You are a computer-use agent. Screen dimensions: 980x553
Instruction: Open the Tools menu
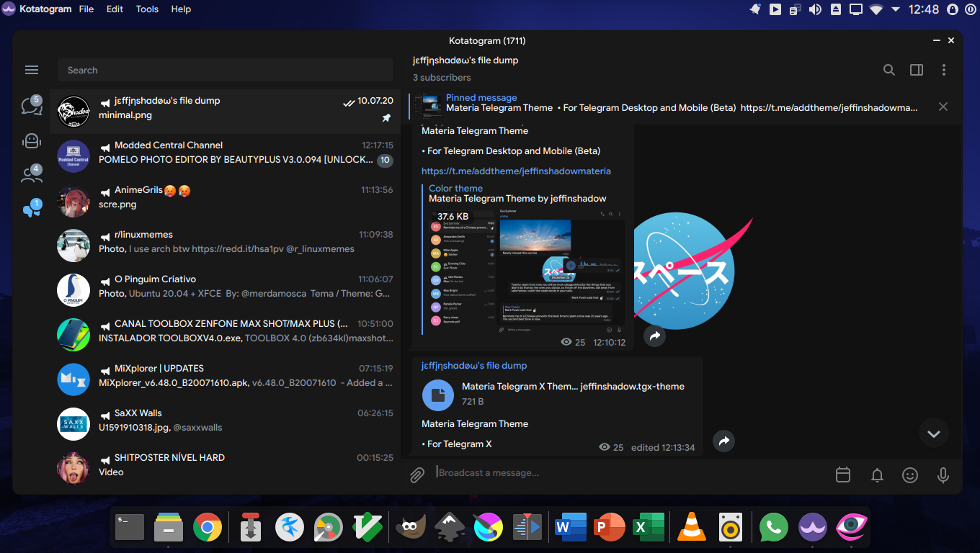[147, 9]
